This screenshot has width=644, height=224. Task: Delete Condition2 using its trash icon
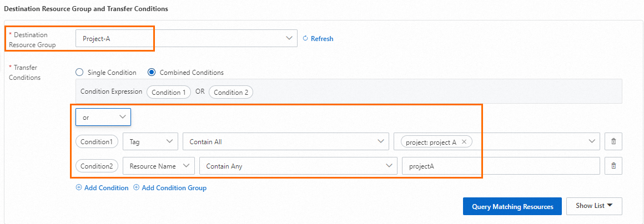pyautogui.click(x=613, y=166)
